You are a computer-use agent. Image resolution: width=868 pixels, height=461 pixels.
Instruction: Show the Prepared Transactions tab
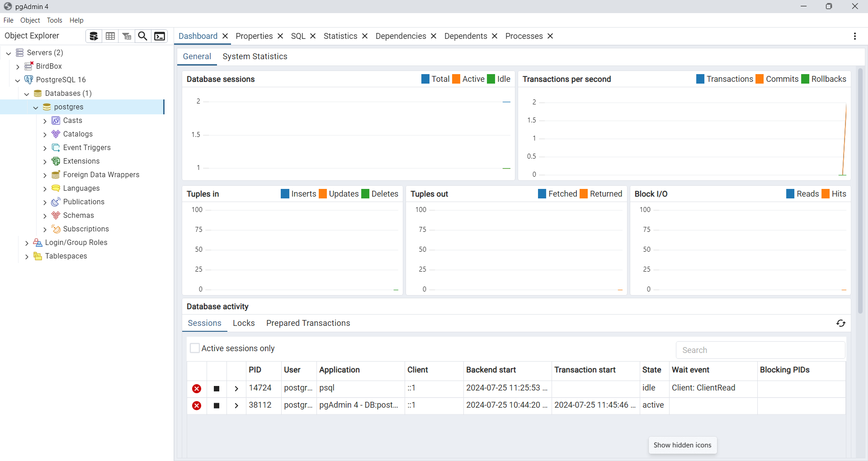point(308,323)
